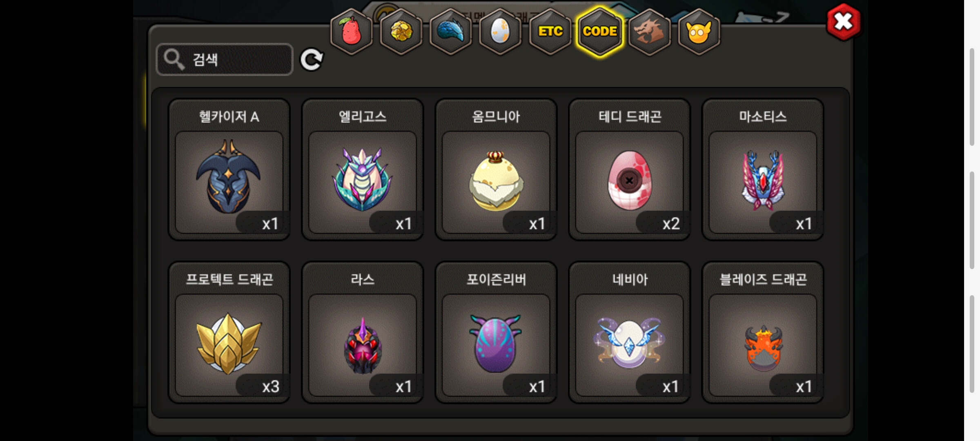Screen dimensions: 980x441
Task: Close the inventory with red X
Action: [x=844, y=22]
